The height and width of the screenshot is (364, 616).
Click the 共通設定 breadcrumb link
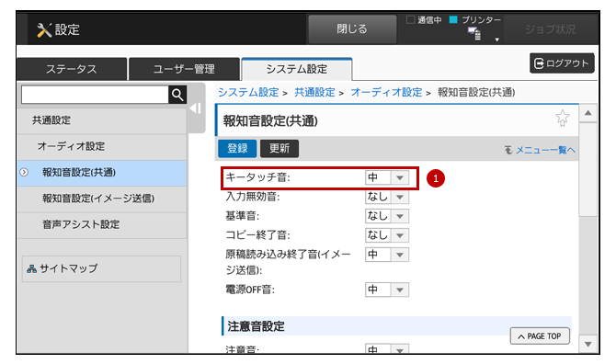(x=314, y=93)
